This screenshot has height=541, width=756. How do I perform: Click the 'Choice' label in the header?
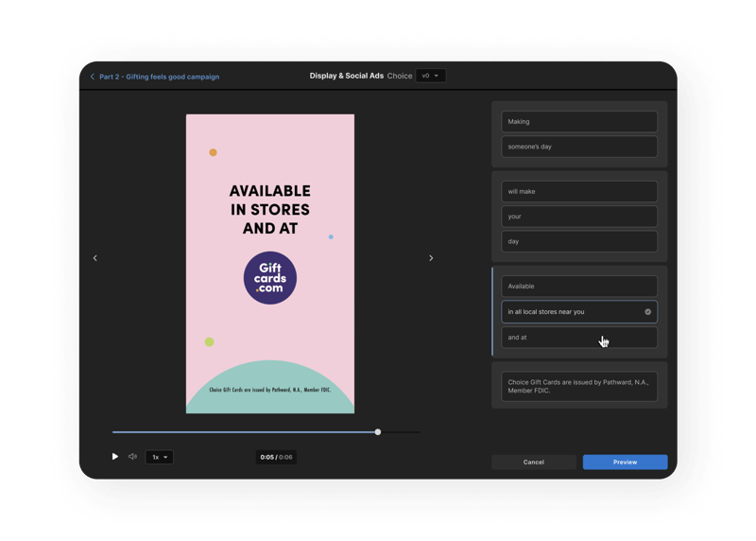pos(400,76)
